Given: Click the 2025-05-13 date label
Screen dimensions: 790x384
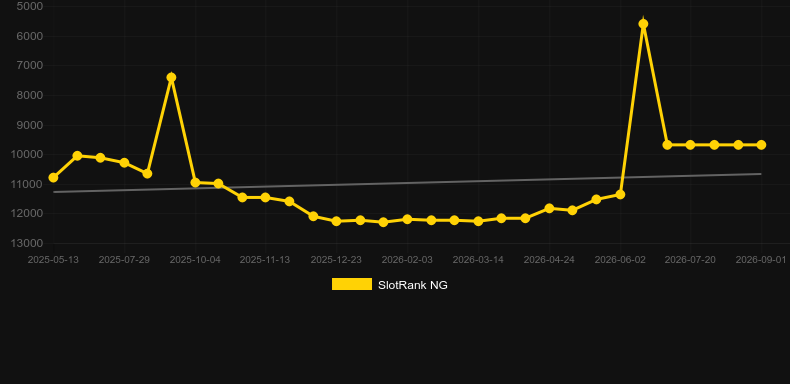Looking at the screenshot, I should click(x=53, y=260).
